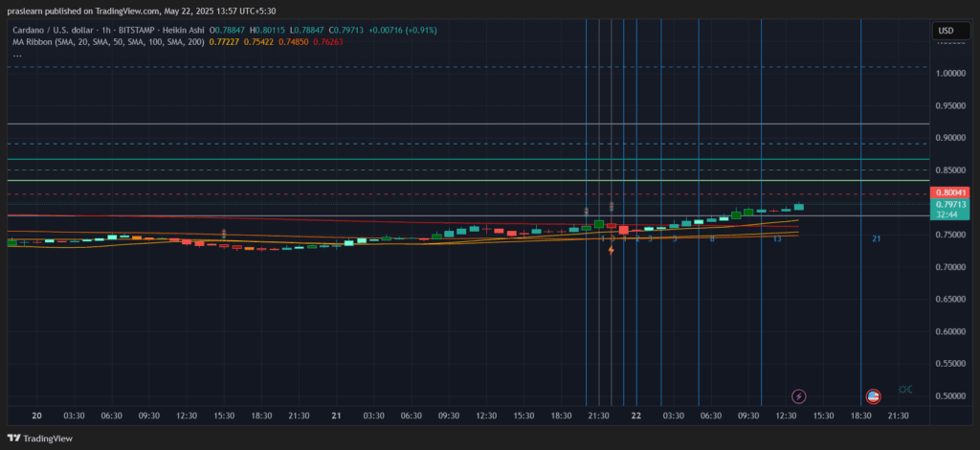This screenshot has width=980, height=450.
Task: Click the red SMA 200 value 0.76263
Action: 328,42
